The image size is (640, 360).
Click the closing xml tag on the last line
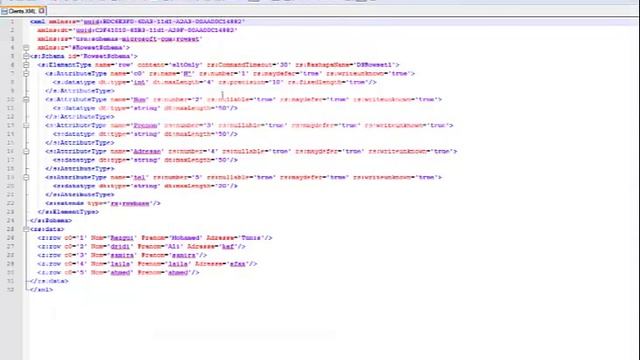pos(41,290)
